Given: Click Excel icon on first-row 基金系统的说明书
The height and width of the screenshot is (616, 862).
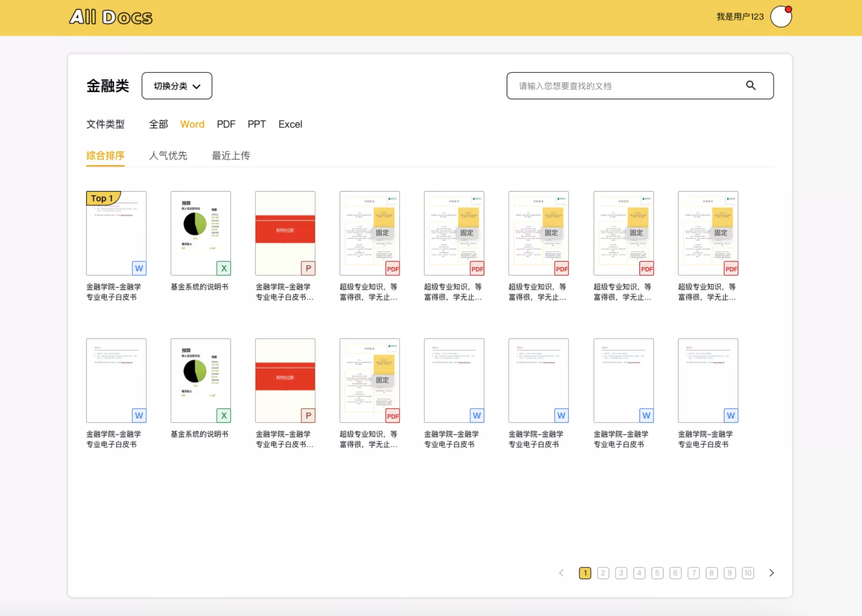Looking at the screenshot, I should [224, 268].
